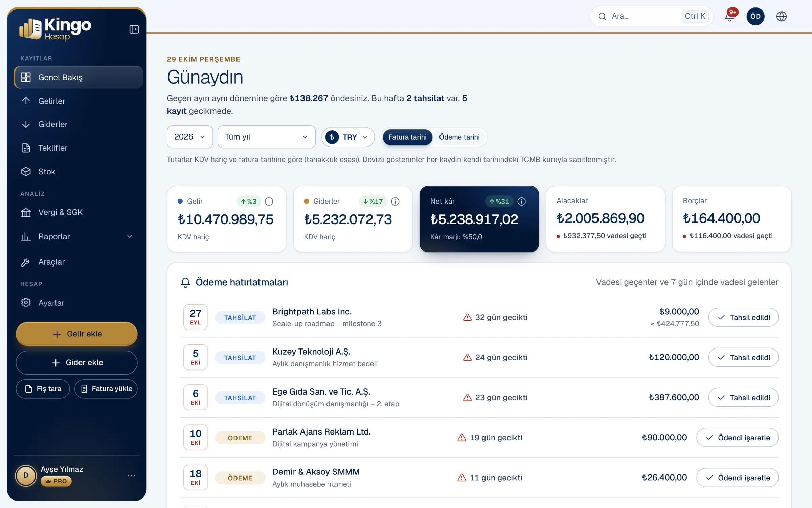Click the Kingo Hesap logo
The image size is (812, 508).
pyautogui.click(x=55, y=29)
